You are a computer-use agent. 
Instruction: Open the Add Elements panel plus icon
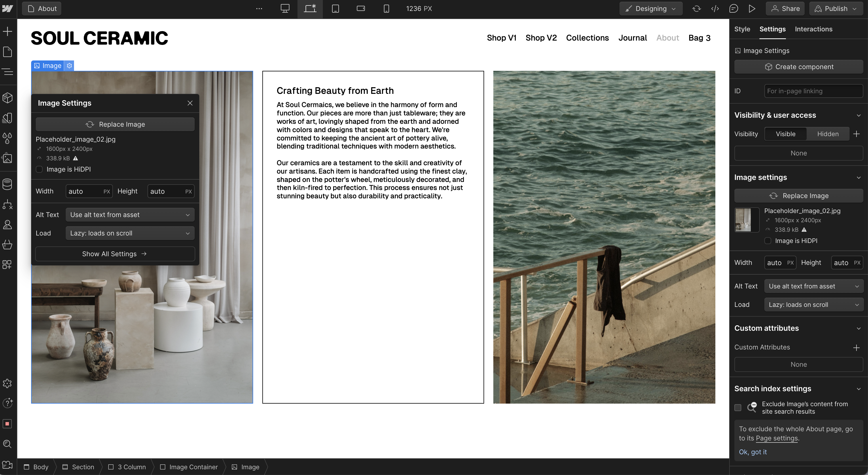click(x=7, y=31)
